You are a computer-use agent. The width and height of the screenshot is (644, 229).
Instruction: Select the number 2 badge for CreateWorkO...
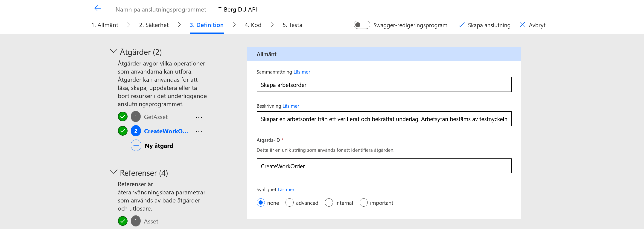[136, 131]
